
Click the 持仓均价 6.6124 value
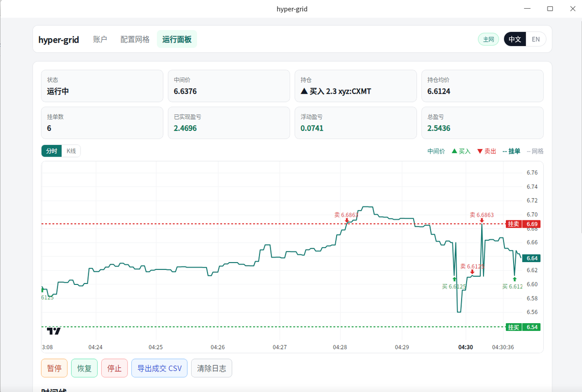click(439, 91)
